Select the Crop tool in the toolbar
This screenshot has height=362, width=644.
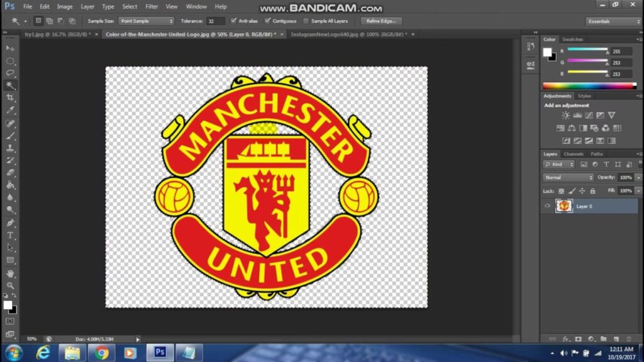coord(10,98)
